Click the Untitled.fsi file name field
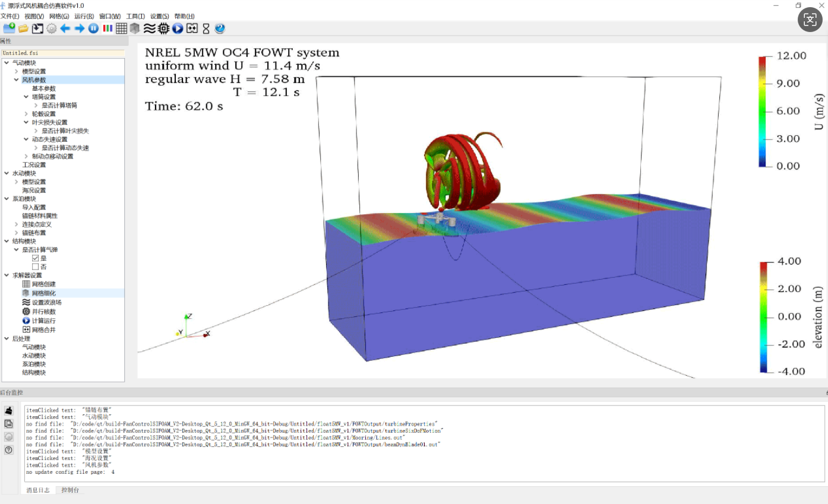Image resolution: width=828 pixels, height=504 pixels. point(62,53)
